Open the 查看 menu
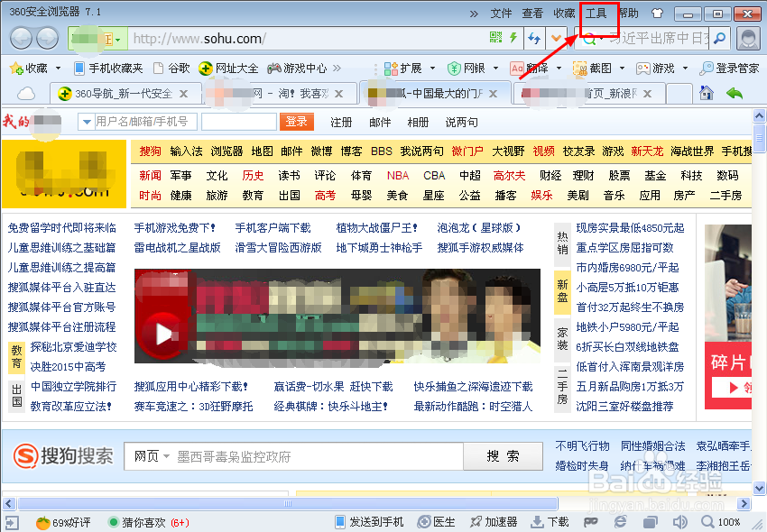Viewport: 767px width, 532px height. 532,14
